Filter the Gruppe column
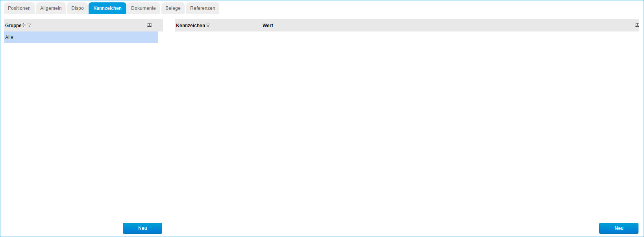644x237 pixels. click(29, 25)
